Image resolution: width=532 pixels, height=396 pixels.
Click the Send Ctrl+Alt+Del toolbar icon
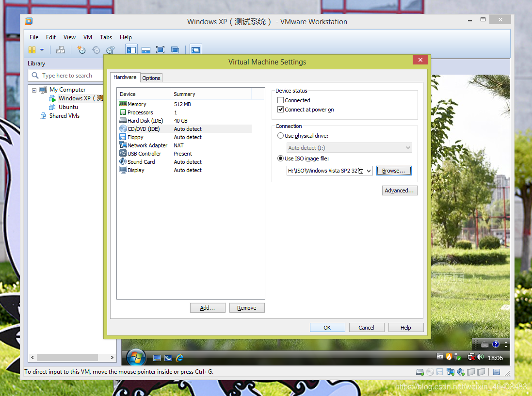pyautogui.click(x=61, y=50)
